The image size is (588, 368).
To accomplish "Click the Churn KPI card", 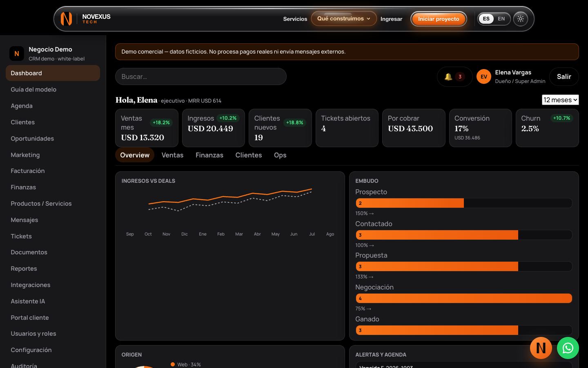I will 547,128.
